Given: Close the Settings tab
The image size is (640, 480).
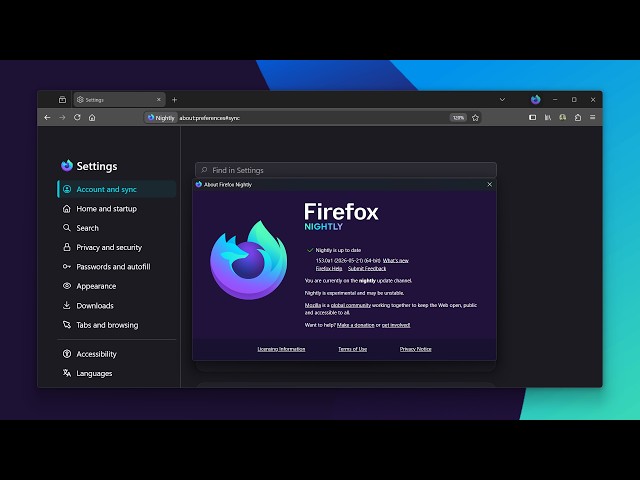Looking at the screenshot, I should pos(159,100).
